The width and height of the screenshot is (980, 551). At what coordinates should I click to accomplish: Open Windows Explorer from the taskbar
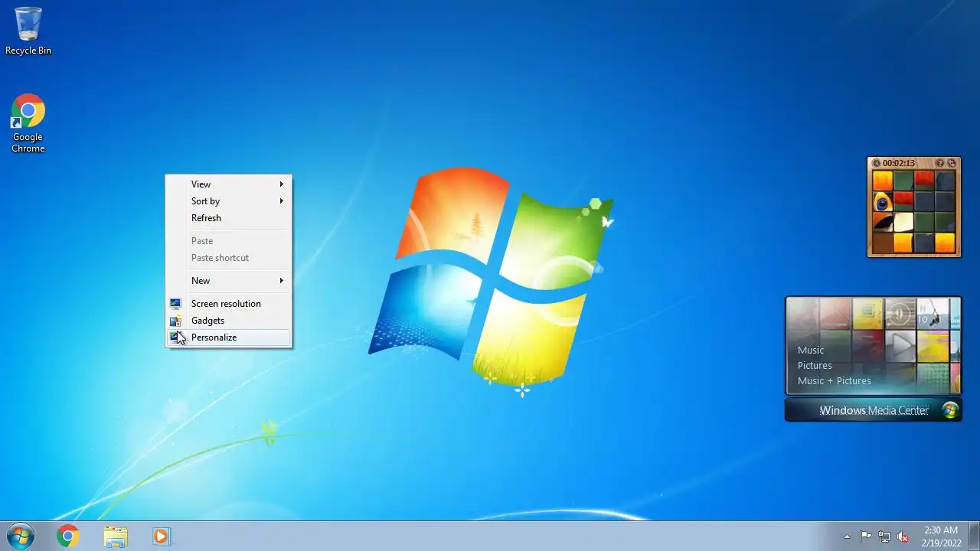pos(116,536)
